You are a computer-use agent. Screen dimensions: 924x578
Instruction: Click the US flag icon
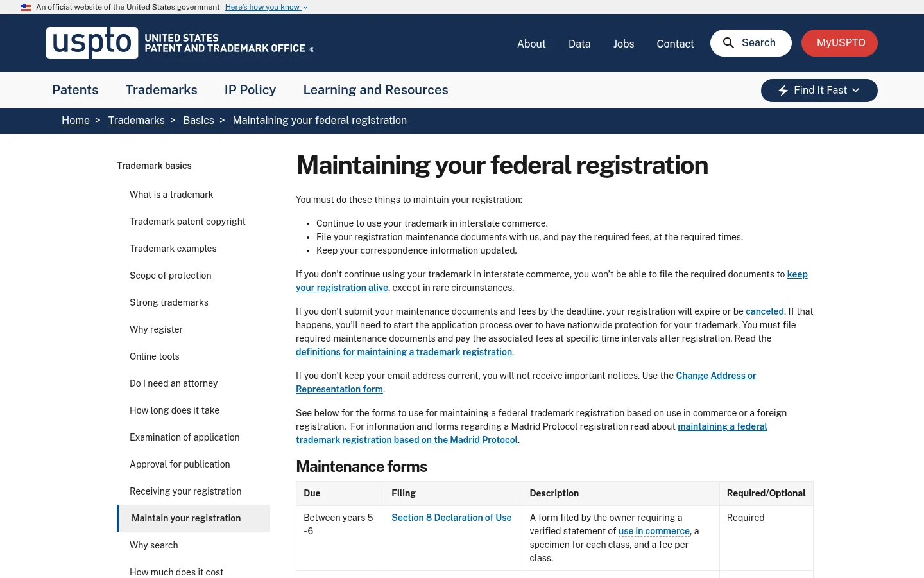coord(26,7)
